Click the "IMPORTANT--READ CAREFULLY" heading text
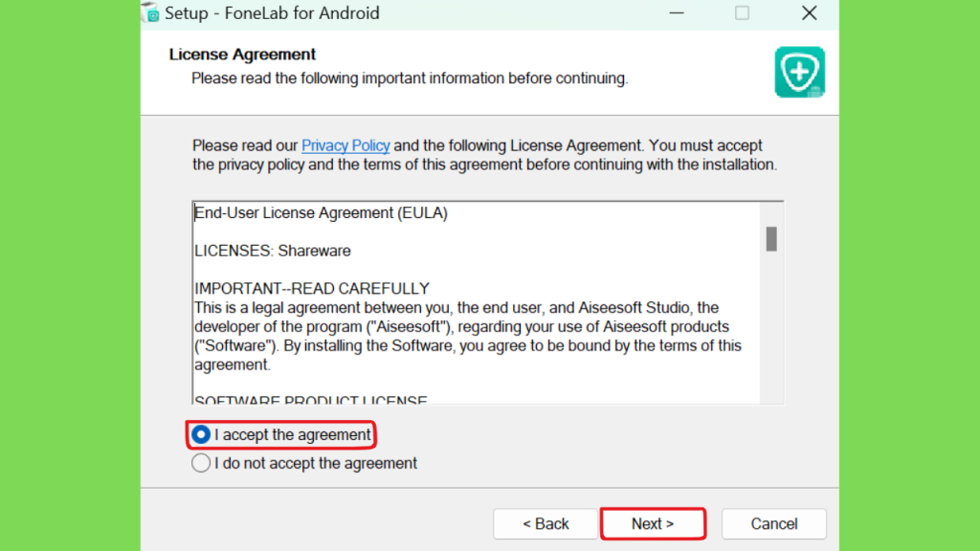The image size is (980, 551). [x=312, y=289]
